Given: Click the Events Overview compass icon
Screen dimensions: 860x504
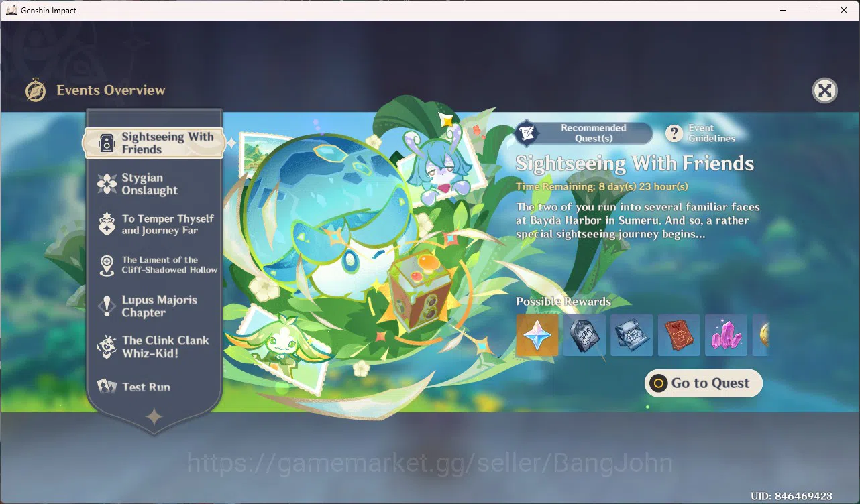Looking at the screenshot, I should tap(36, 90).
